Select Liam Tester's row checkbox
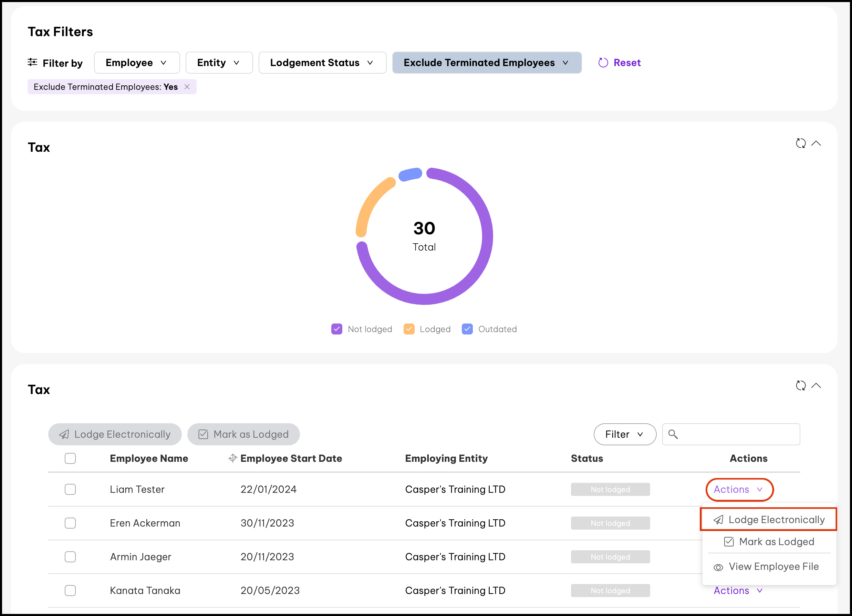Image resolution: width=852 pixels, height=616 pixels. (x=70, y=489)
